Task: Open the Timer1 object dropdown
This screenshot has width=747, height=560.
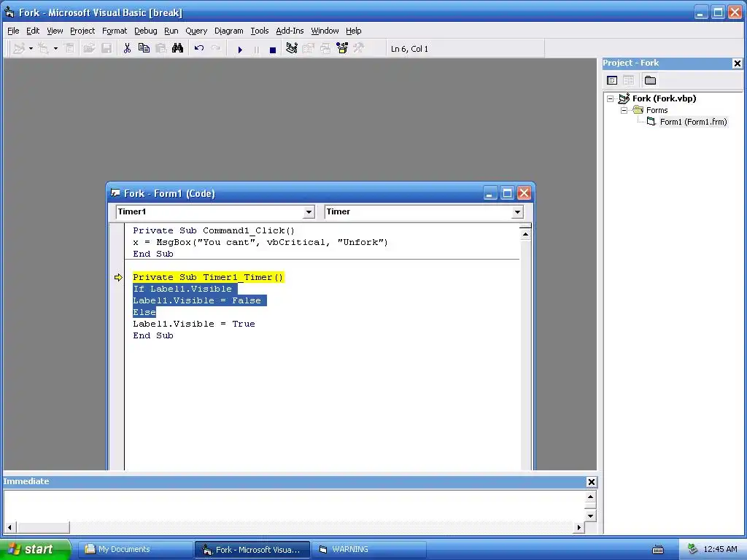Action: [x=309, y=212]
